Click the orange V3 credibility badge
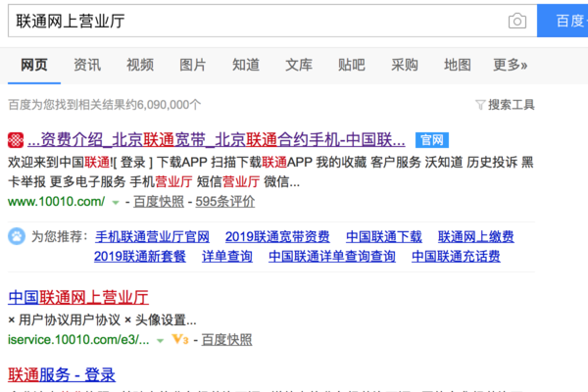 [180, 340]
